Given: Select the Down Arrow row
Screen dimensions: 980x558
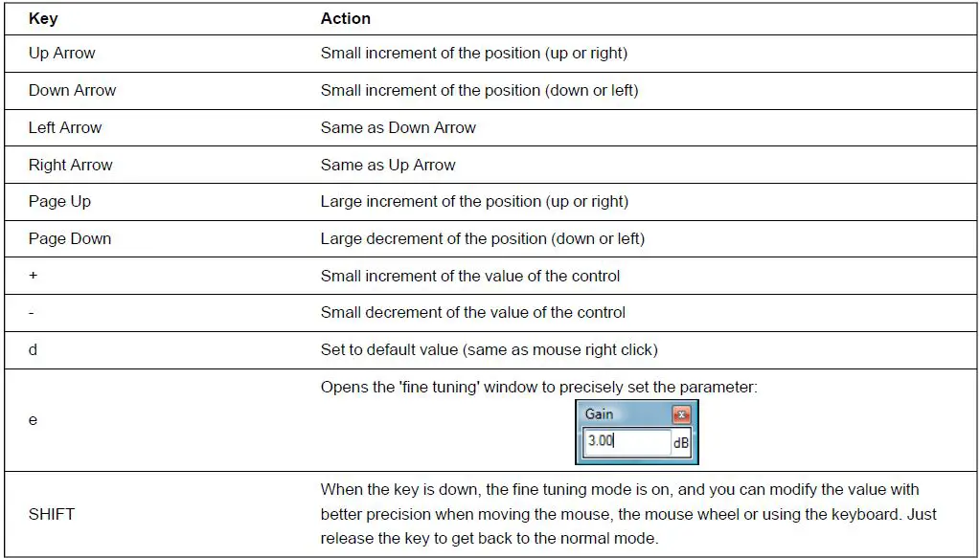Looking at the screenshot, I should point(72,91).
